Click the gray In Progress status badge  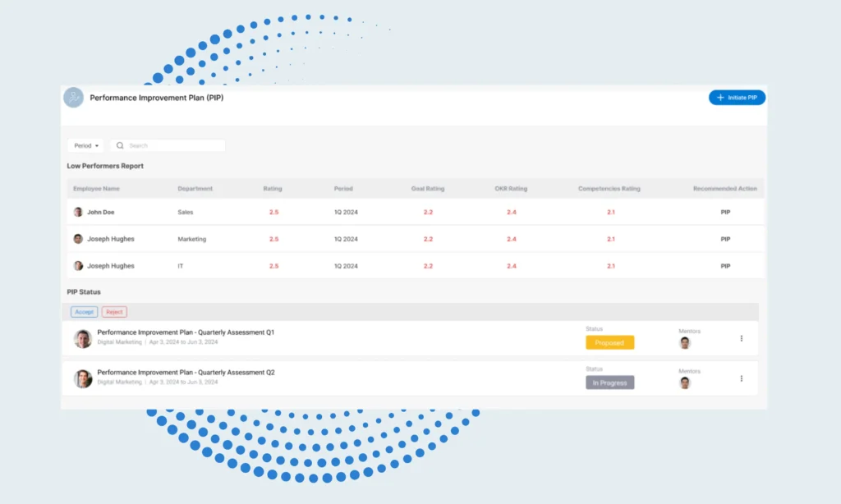pos(609,383)
